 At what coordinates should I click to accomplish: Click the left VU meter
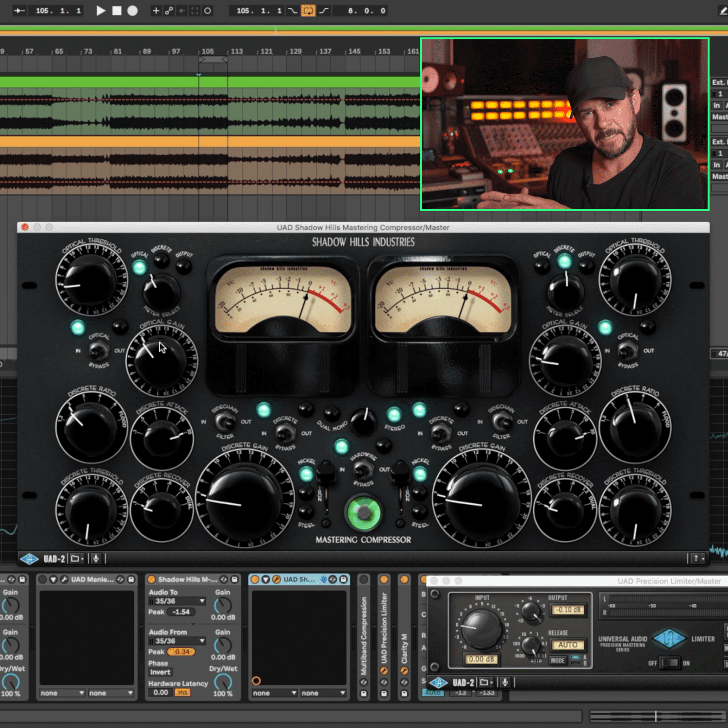(x=283, y=299)
